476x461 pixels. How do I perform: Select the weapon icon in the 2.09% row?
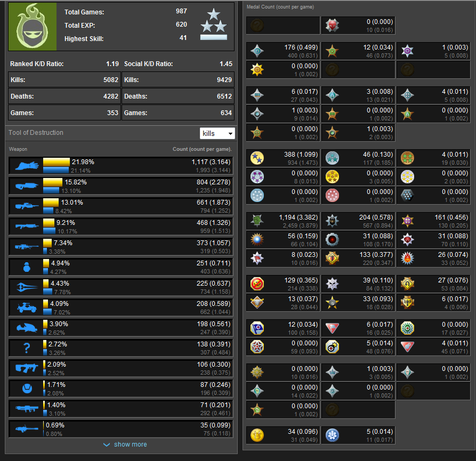pos(27,368)
